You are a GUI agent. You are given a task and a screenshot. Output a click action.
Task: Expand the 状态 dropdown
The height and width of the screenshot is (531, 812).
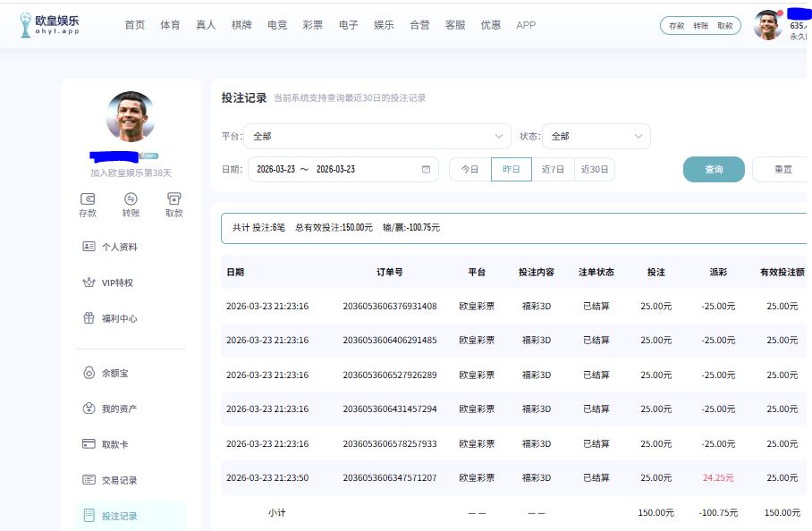(596, 136)
